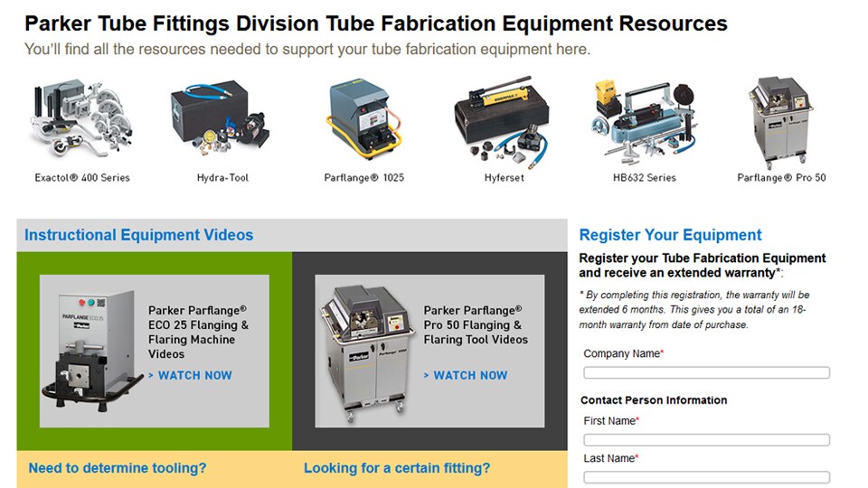868x488 pixels.
Task: Select the Parflange Pro 50 top image
Action: [781, 121]
